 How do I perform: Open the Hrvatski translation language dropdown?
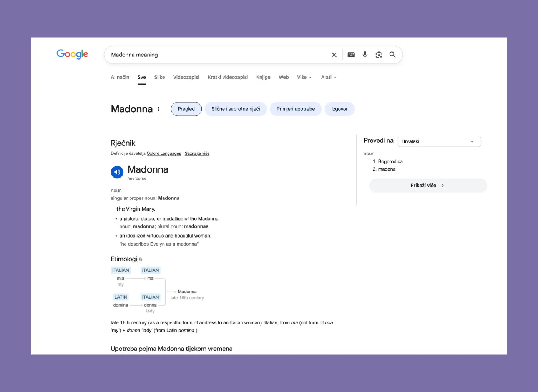click(439, 141)
